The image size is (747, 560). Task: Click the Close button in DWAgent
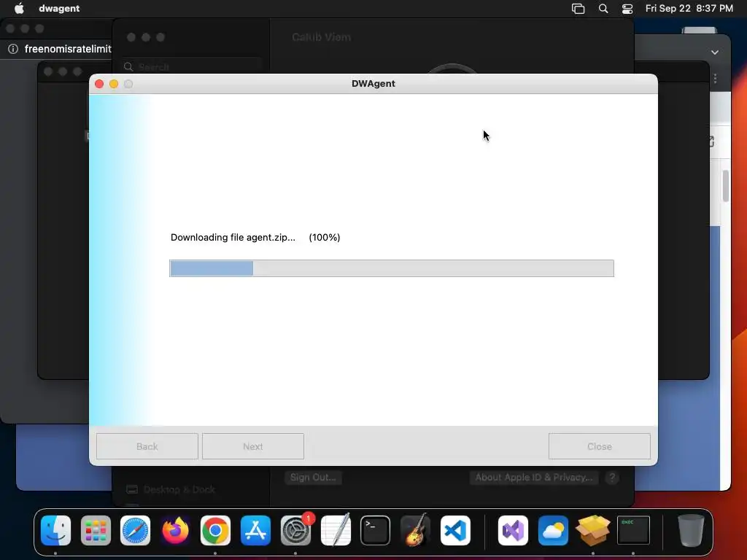coord(600,446)
